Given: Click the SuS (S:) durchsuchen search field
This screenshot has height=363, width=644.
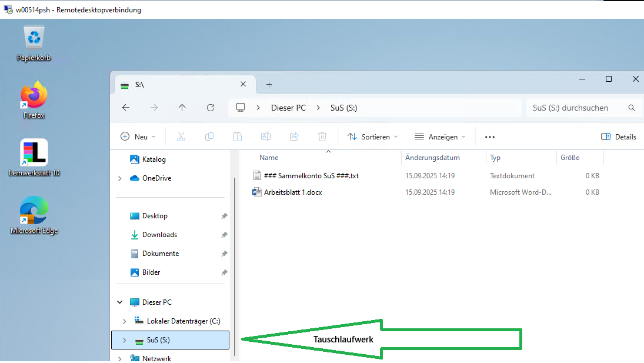Looking at the screenshot, I should tap(576, 108).
